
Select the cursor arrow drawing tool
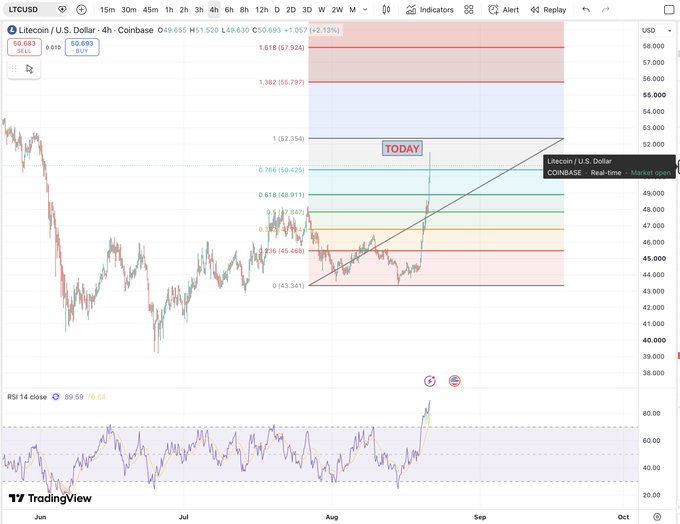coord(29,69)
